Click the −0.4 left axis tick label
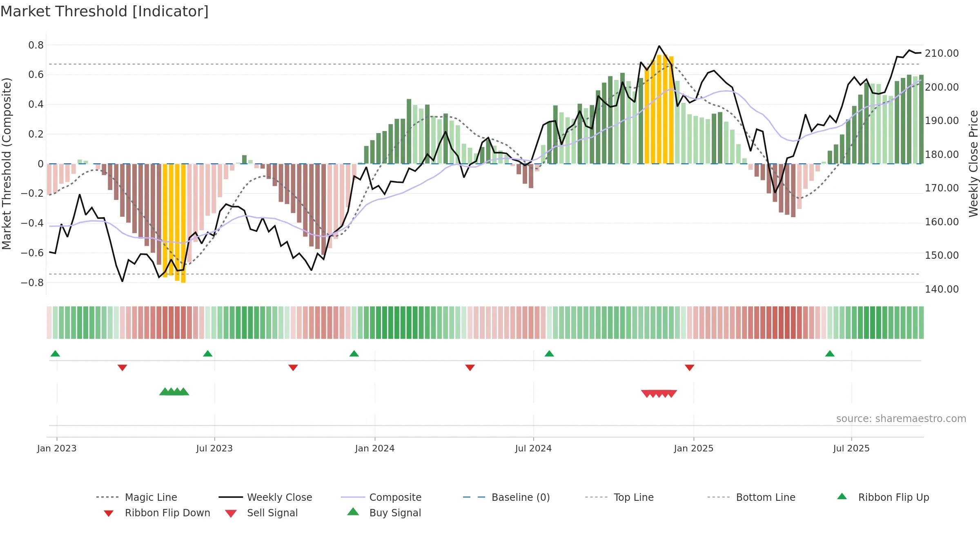Screen dimensions: 980x551 pyautogui.click(x=32, y=223)
